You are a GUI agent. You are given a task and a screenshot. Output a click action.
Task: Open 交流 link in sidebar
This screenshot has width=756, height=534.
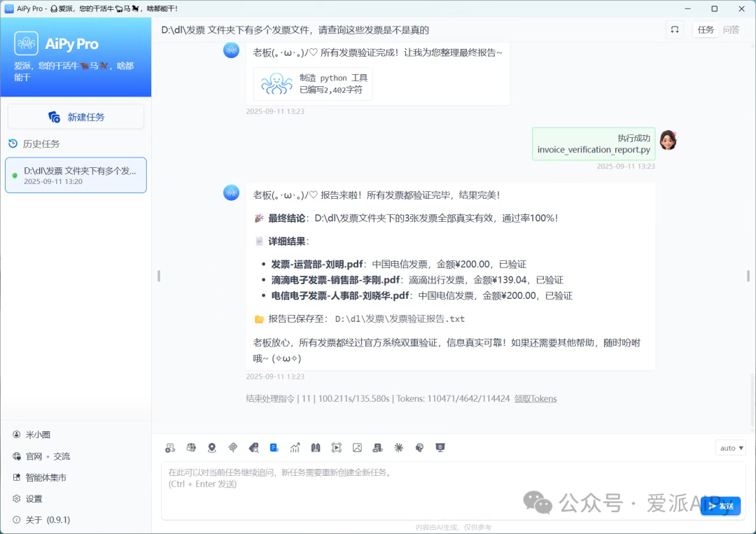62,456
